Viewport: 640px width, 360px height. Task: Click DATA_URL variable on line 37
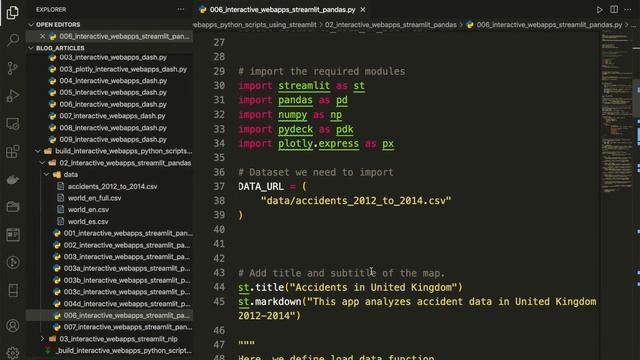click(261, 187)
